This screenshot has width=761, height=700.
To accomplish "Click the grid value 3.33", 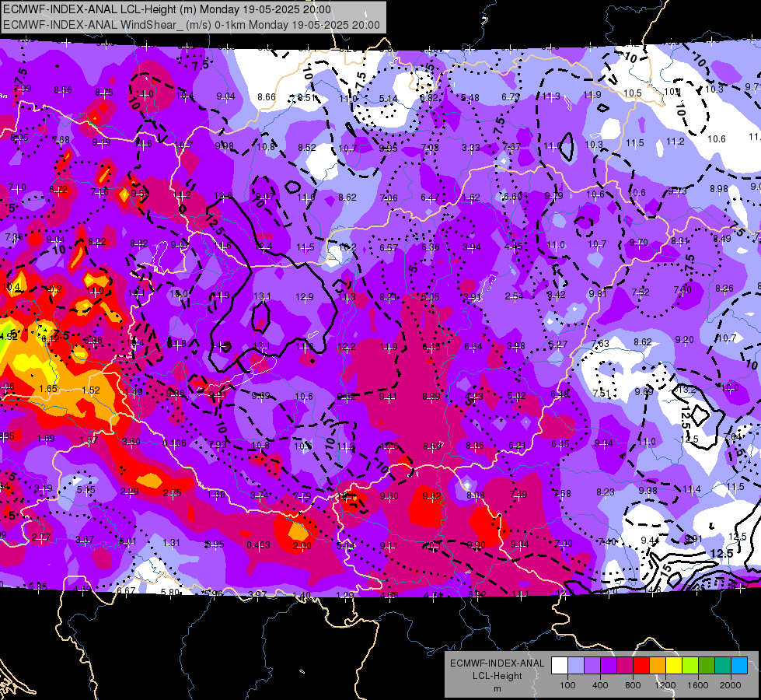I will [x=471, y=147].
